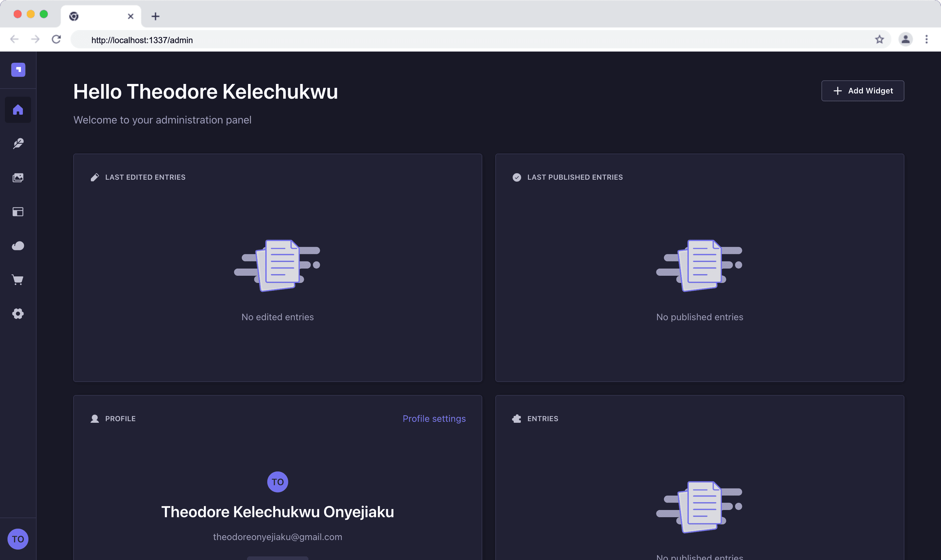Image resolution: width=941 pixels, height=560 pixels.
Task: Click document illustration in Entries widget
Action: point(700,507)
